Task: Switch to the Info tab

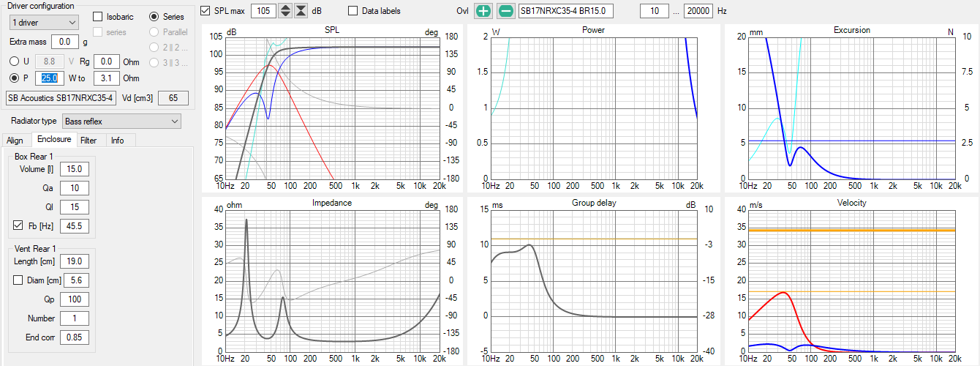Action: click(117, 140)
